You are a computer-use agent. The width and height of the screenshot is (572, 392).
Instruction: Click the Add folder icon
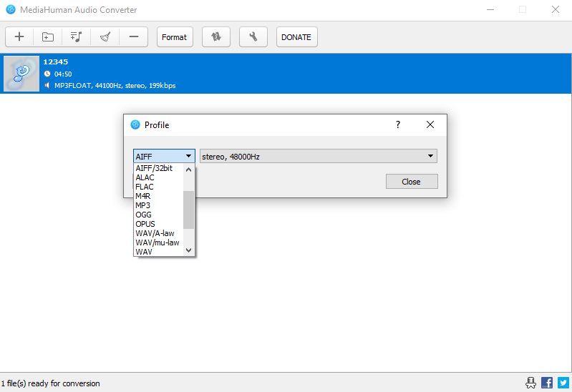[x=48, y=36]
